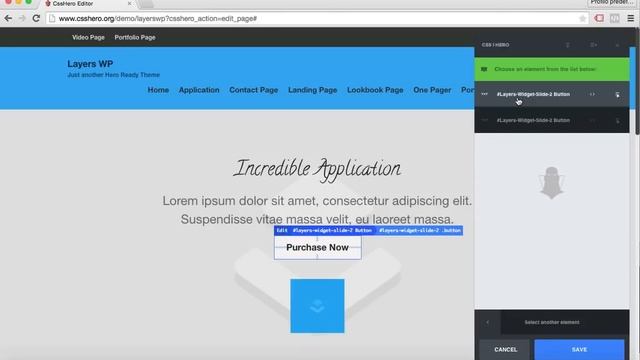Click the CANCEL button

(x=505, y=350)
